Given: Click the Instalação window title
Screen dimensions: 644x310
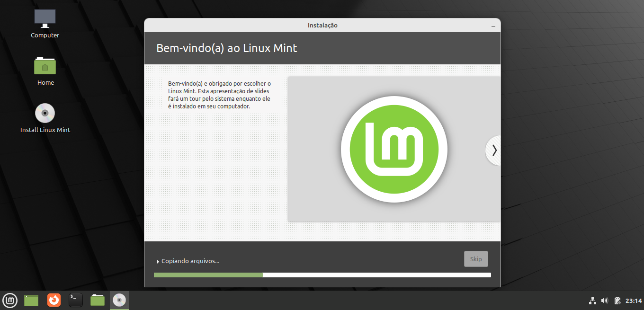Looking at the screenshot, I should (x=322, y=26).
